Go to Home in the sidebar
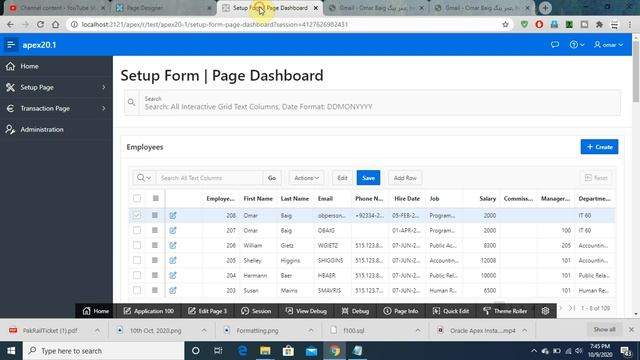The image size is (640, 360). click(x=56, y=66)
